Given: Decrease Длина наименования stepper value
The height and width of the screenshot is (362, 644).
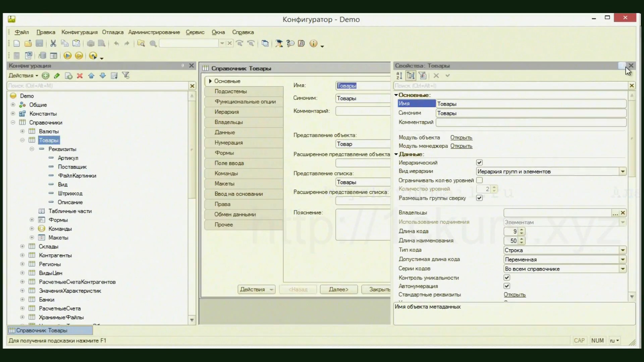Looking at the screenshot, I should [x=522, y=243].
